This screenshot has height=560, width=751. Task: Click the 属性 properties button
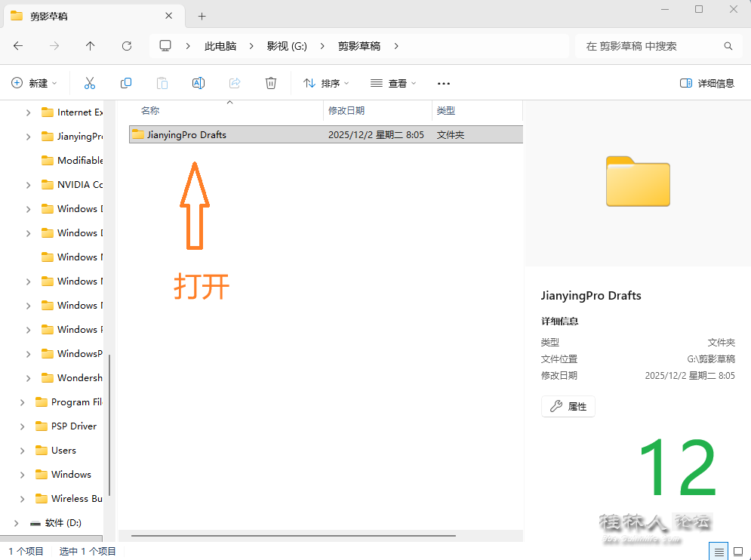coord(568,406)
